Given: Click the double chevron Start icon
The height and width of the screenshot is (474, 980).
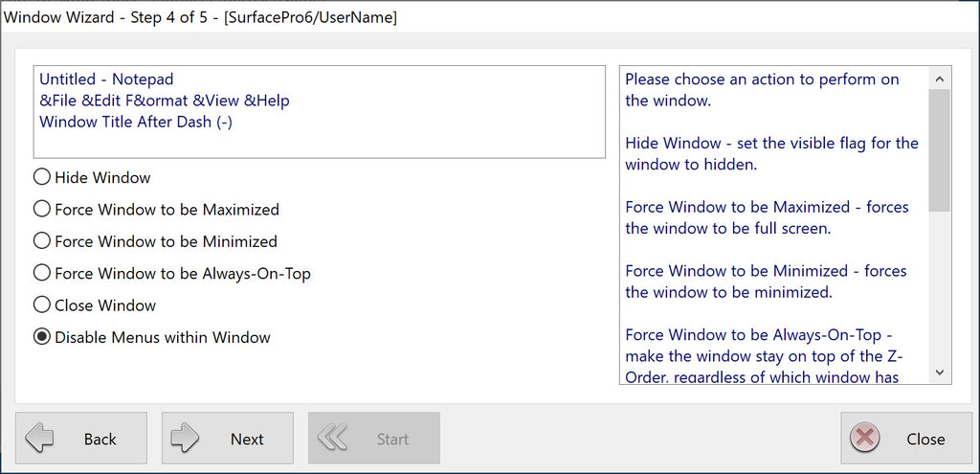Looking at the screenshot, I should (332, 439).
